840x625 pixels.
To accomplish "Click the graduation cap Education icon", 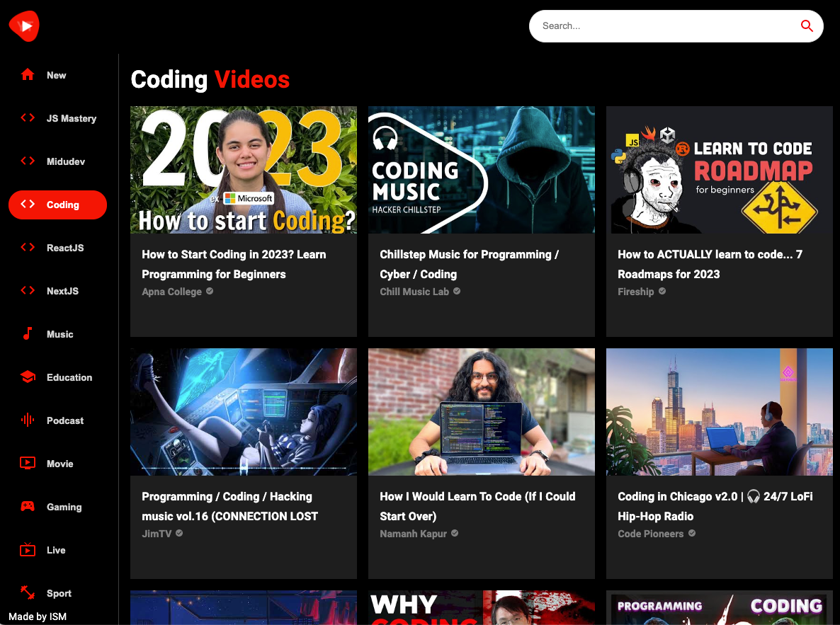I will (28, 377).
